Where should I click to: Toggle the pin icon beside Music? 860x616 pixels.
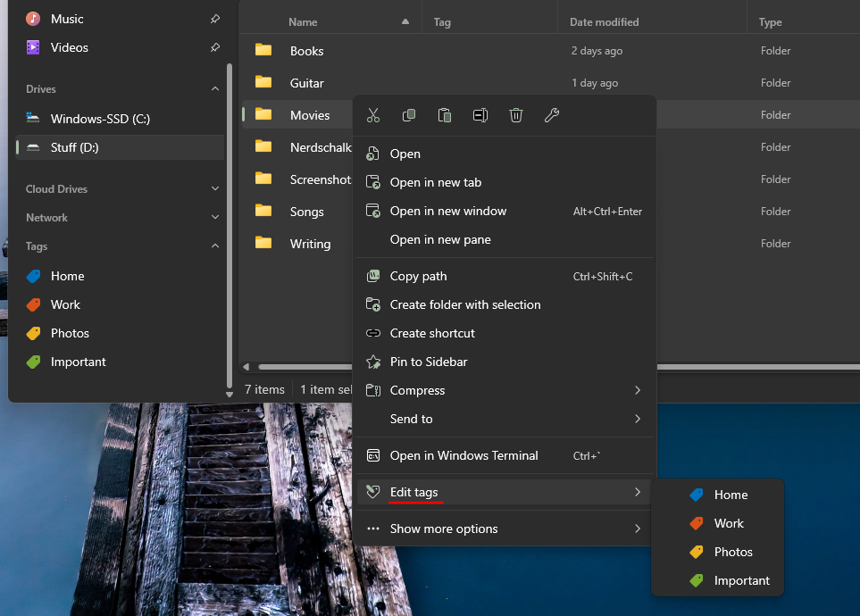pos(214,19)
